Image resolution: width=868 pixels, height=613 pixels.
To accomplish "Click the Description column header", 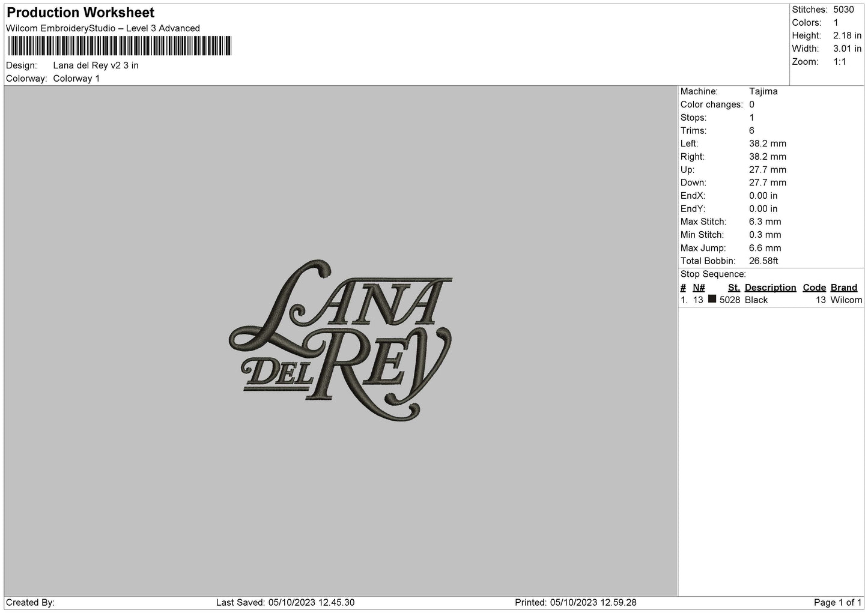I will tap(770, 288).
